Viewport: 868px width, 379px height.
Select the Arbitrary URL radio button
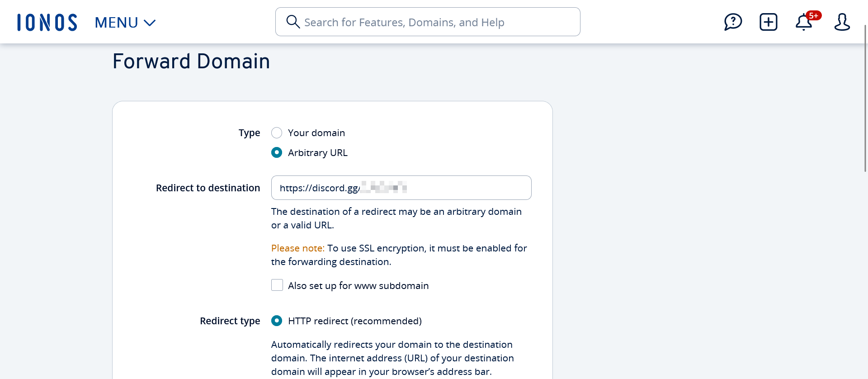click(277, 152)
